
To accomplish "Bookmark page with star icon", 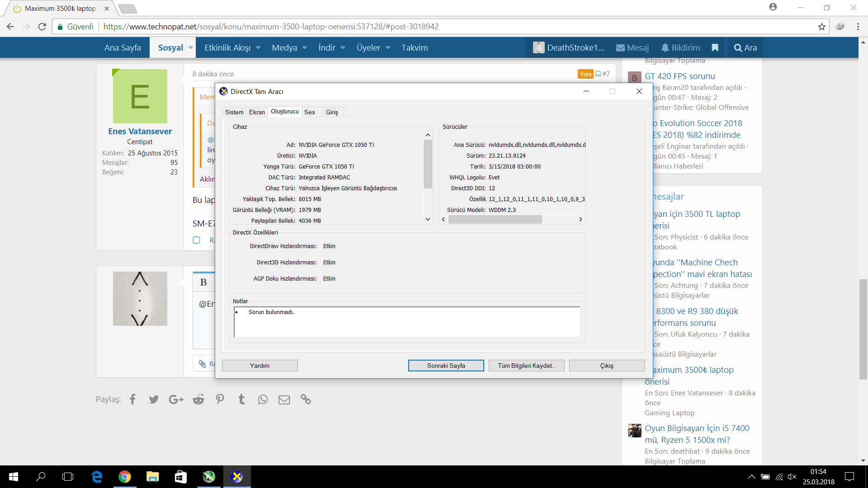I will pyautogui.click(x=821, y=27).
